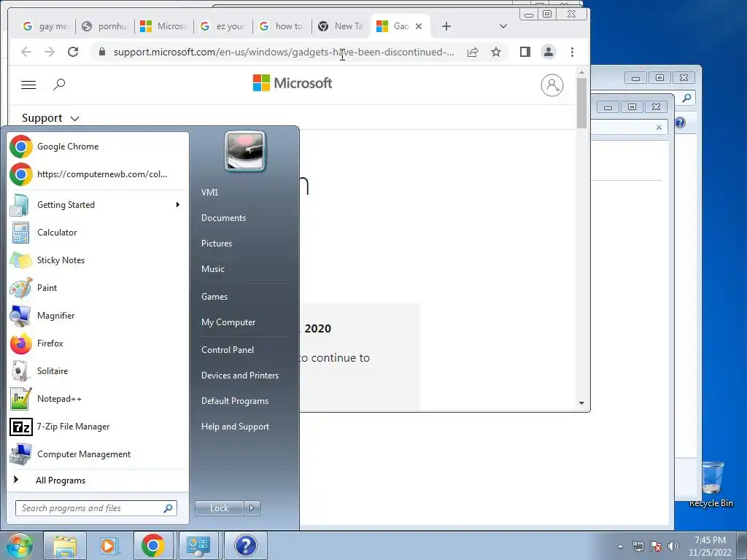This screenshot has height=560, width=747.
Task: Expand the Support dropdown
Action: pyautogui.click(x=50, y=118)
